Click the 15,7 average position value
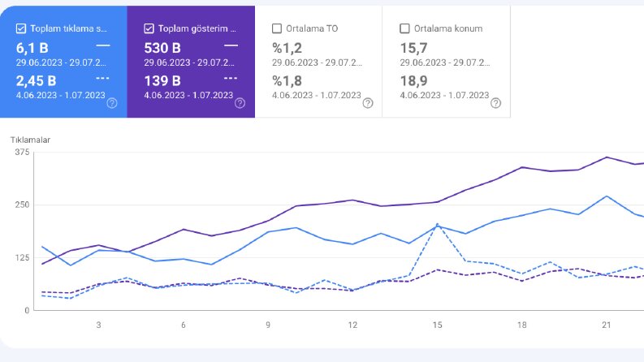 click(x=414, y=48)
